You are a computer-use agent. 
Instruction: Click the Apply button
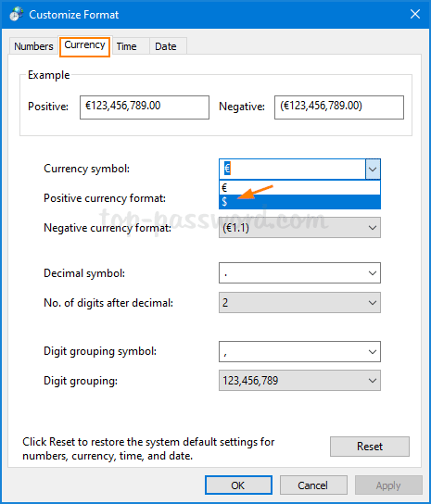[388, 485]
